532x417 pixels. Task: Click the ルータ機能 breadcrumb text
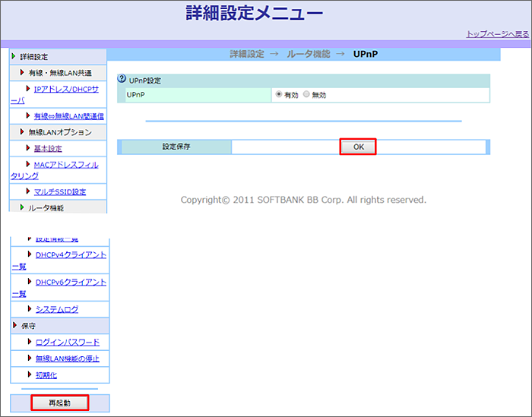308,54
